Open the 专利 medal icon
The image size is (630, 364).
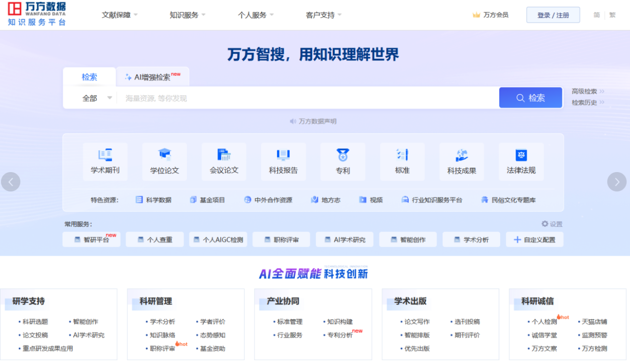pyautogui.click(x=343, y=155)
